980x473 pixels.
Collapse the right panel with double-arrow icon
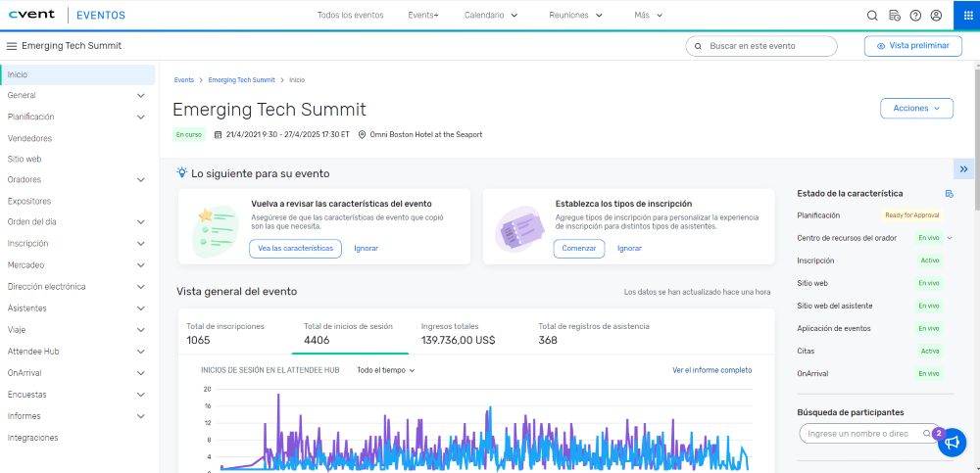(963, 168)
